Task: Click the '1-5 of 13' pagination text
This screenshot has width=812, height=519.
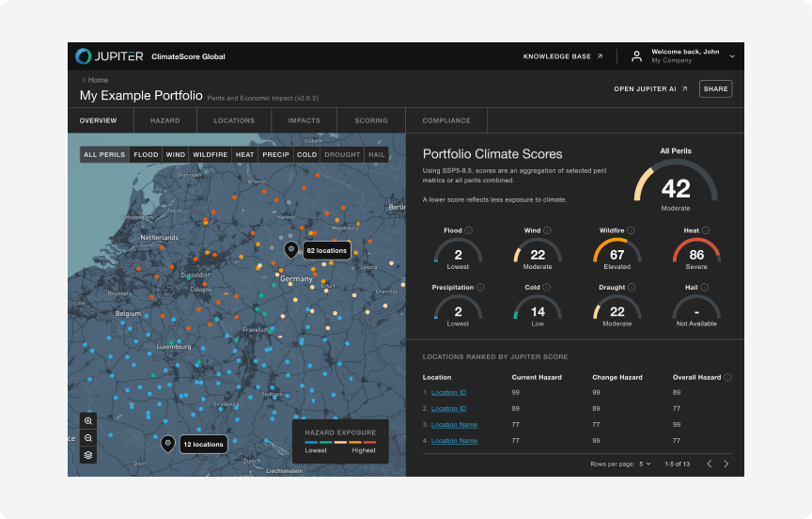Action: [x=678, y=464]
